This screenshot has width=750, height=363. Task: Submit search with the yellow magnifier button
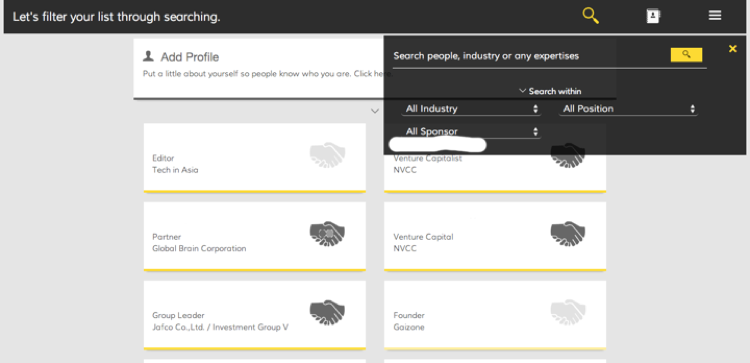tap(686, 55)
